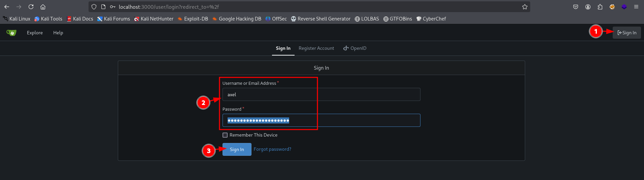Screen dimensions: 644x180
Task: Click the Gitea logo icon
Action: click(x=11, y=33)
